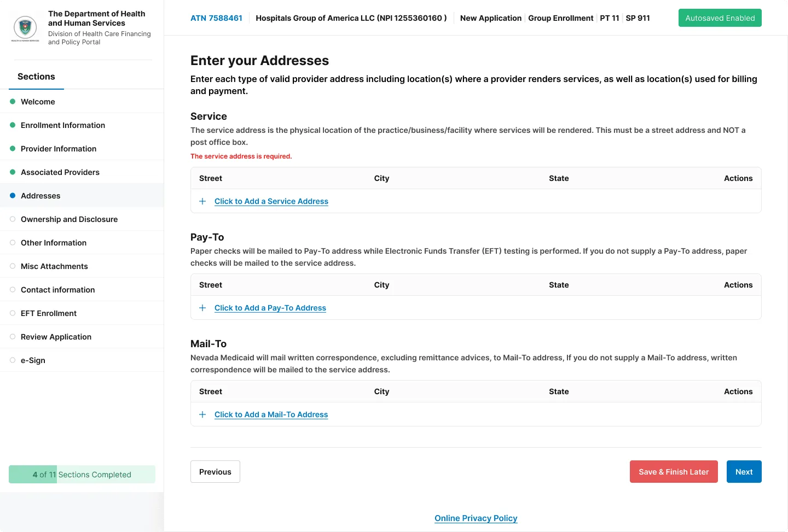Go to Review Application section
788x532 pixels.
[x=82, y=337]
